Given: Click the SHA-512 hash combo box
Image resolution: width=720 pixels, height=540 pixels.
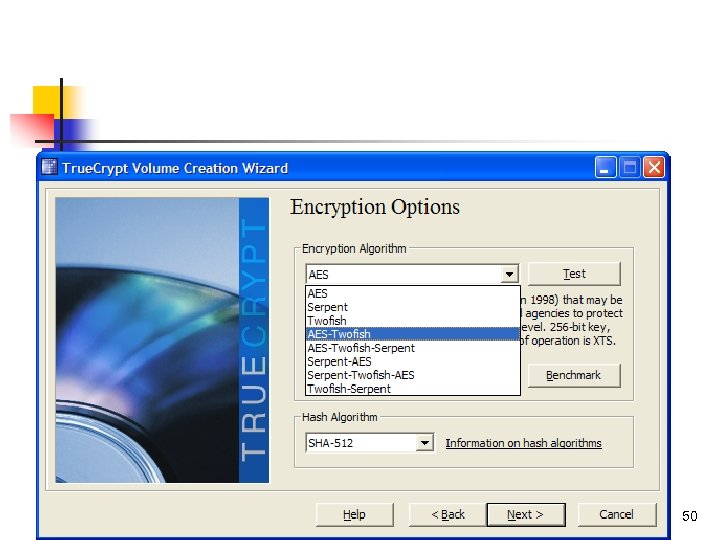Looking at the screenshot, I should point(370,443).
